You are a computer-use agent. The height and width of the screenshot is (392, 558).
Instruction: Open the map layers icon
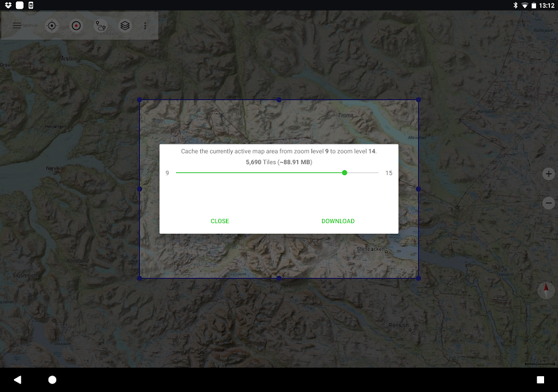125,26
